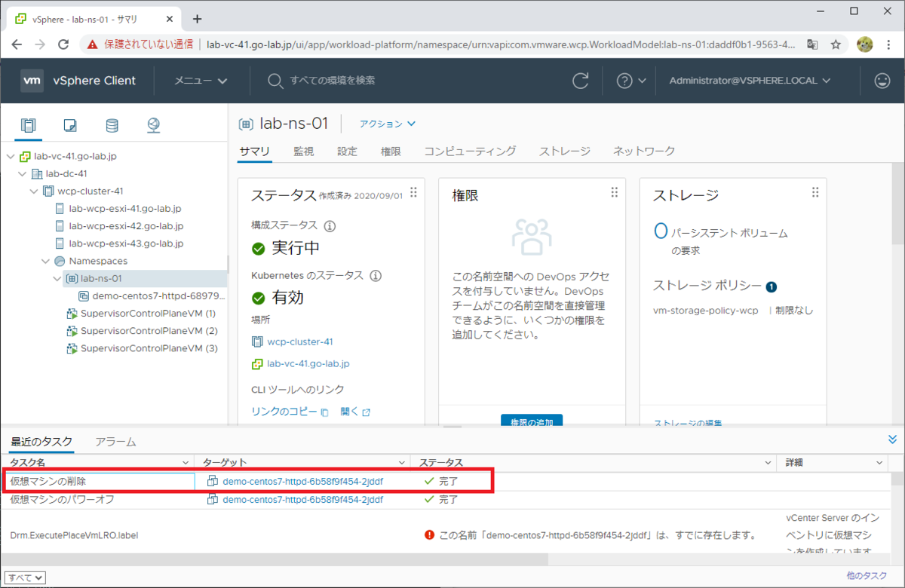Click the translate page icon
The image size is (905, 588).
point(812,44)
